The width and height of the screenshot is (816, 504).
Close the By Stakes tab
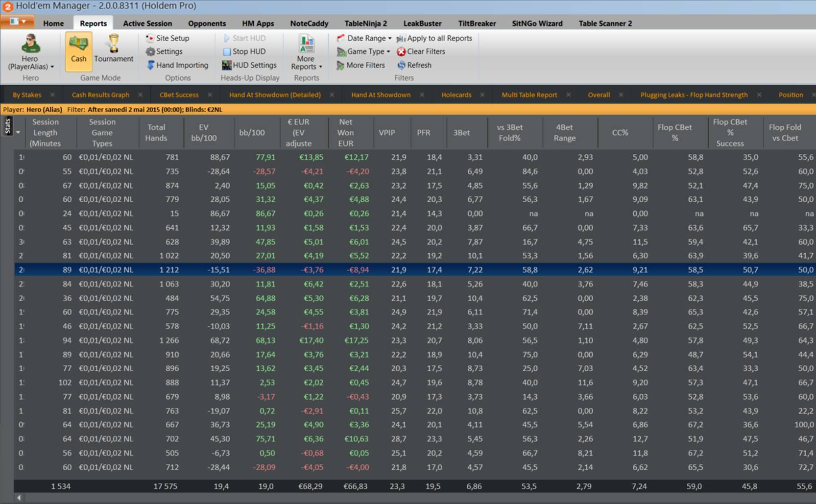tap(52, 95)
